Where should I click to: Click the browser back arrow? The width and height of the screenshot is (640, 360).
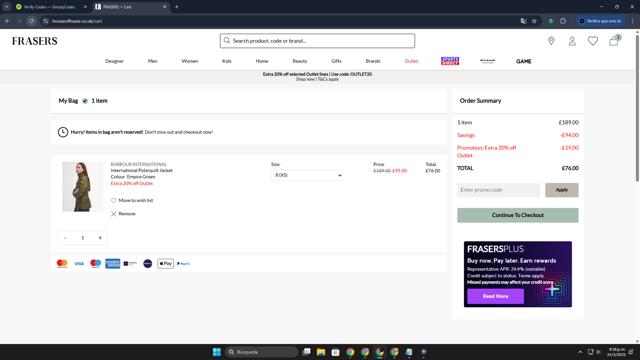pyautogui.click(x=7, y=21)
